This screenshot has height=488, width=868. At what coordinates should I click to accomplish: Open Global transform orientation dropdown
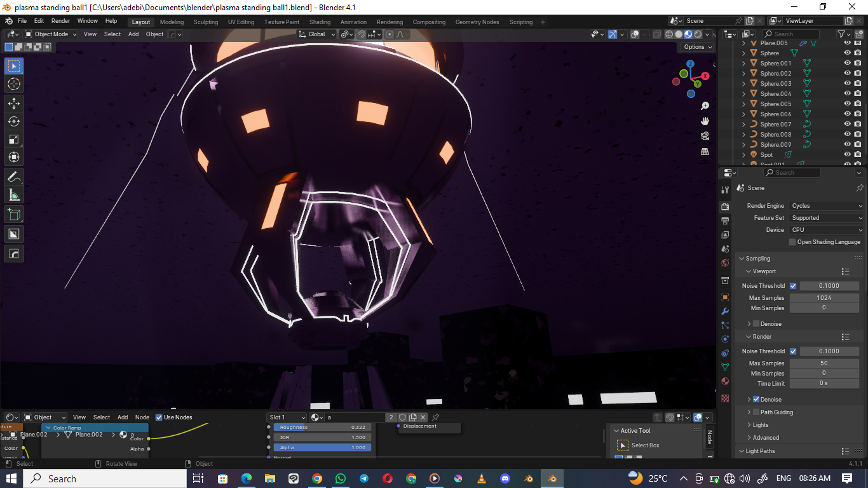point(317,34)
